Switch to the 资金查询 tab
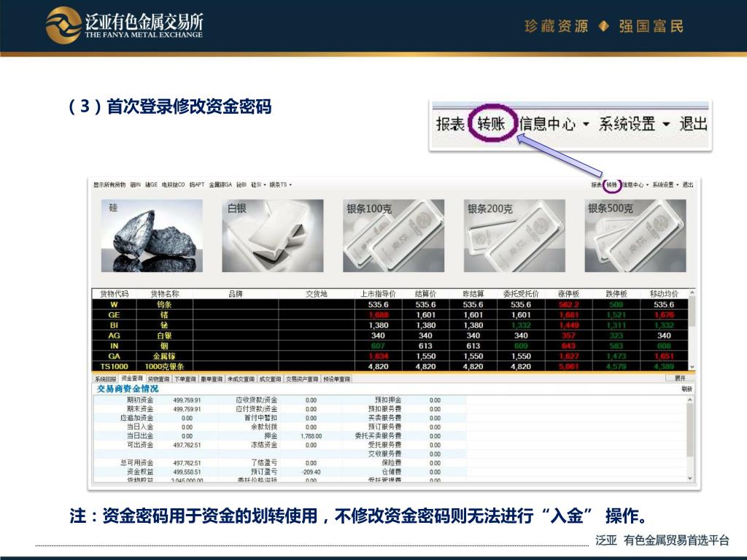 (x=132, y=378)
